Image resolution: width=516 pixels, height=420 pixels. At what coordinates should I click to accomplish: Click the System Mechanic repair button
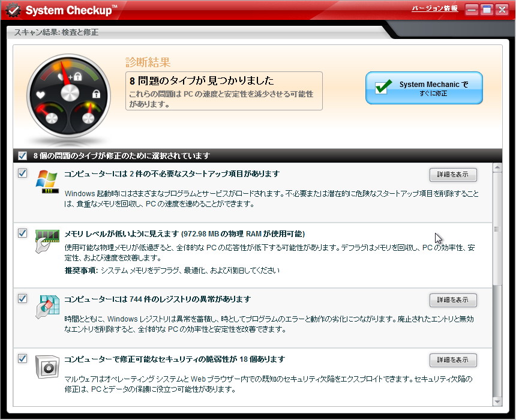(424, 88)
